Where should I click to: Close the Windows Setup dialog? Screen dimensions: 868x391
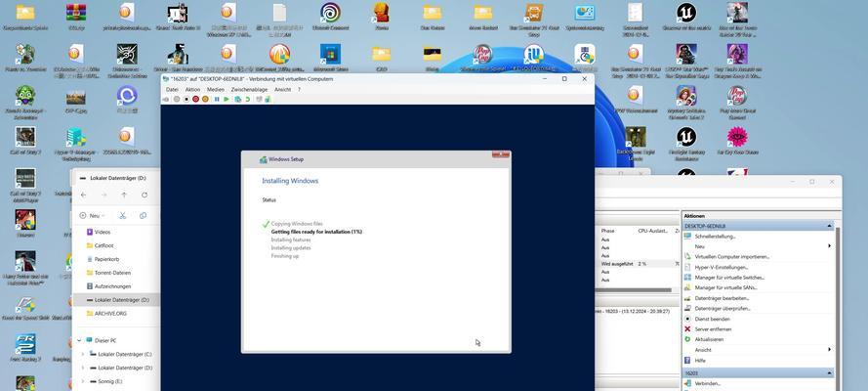501,154
